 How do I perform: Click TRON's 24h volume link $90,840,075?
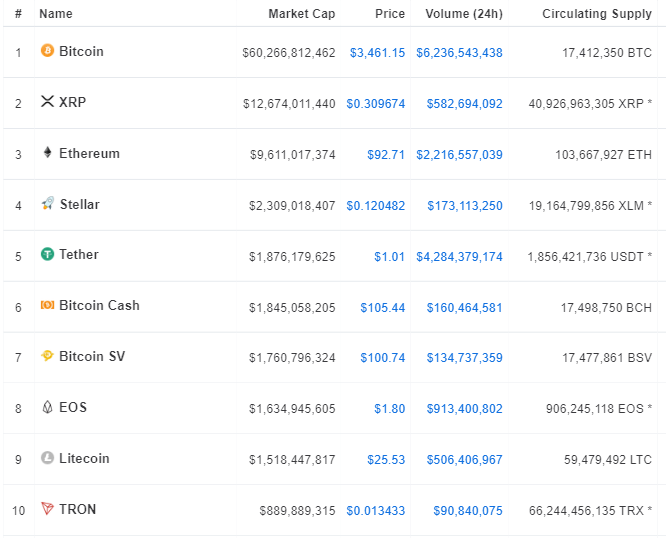(x=467, y=511)
